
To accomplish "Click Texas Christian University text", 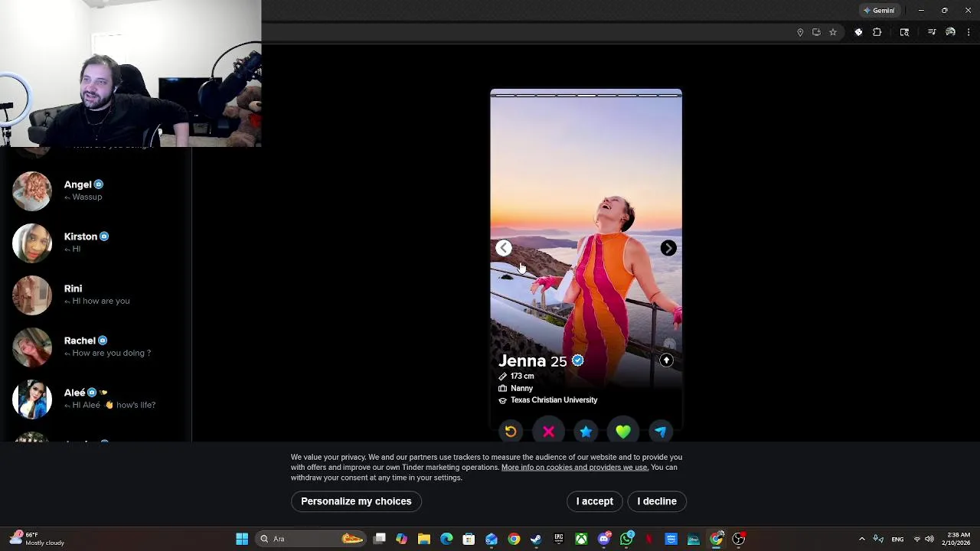I will tap(554, 400).
